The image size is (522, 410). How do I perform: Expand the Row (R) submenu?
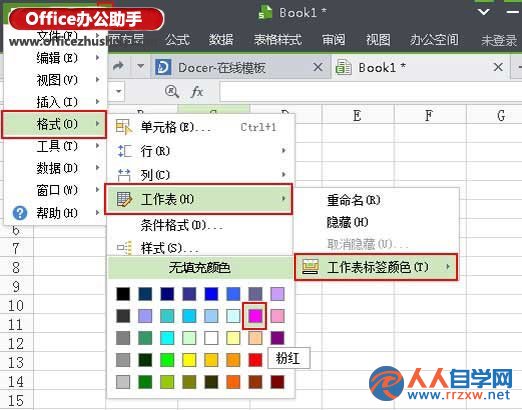(x=202, y=151)
